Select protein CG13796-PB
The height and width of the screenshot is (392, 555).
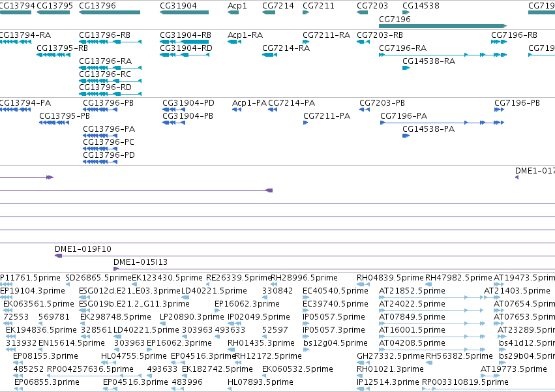(x=100, y=110)
